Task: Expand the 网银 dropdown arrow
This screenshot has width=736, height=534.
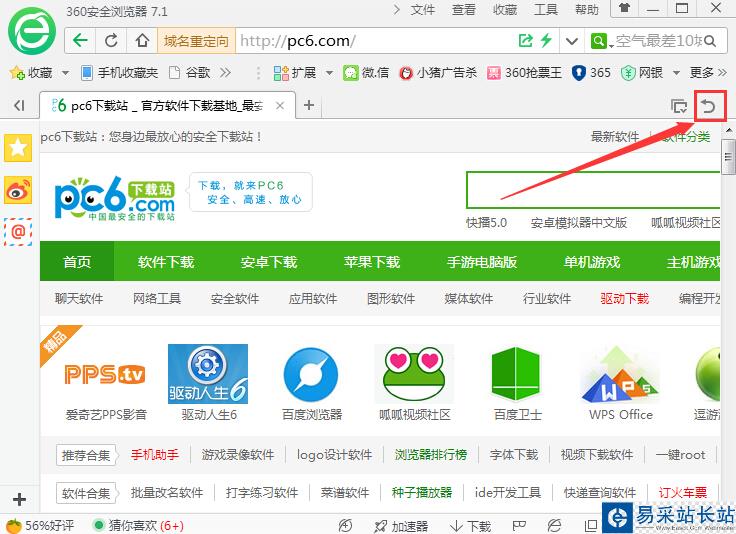Action: (676, 73)
